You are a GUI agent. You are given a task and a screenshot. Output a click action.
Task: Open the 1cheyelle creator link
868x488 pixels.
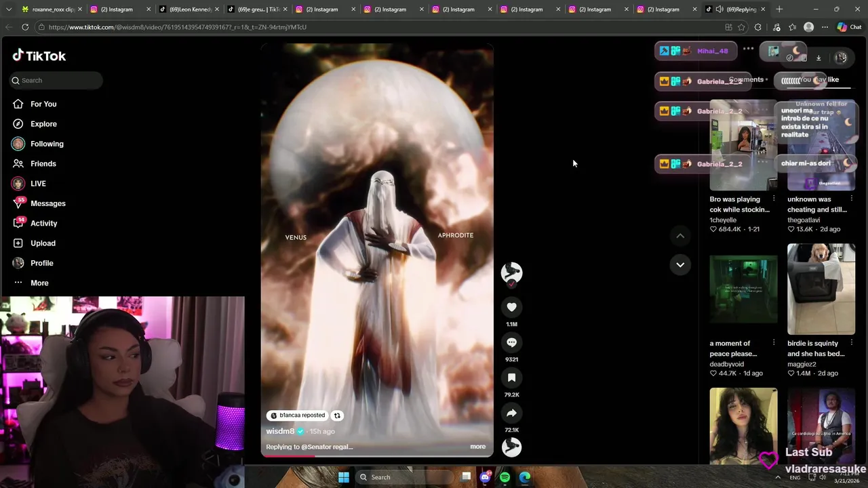[723, 220]
